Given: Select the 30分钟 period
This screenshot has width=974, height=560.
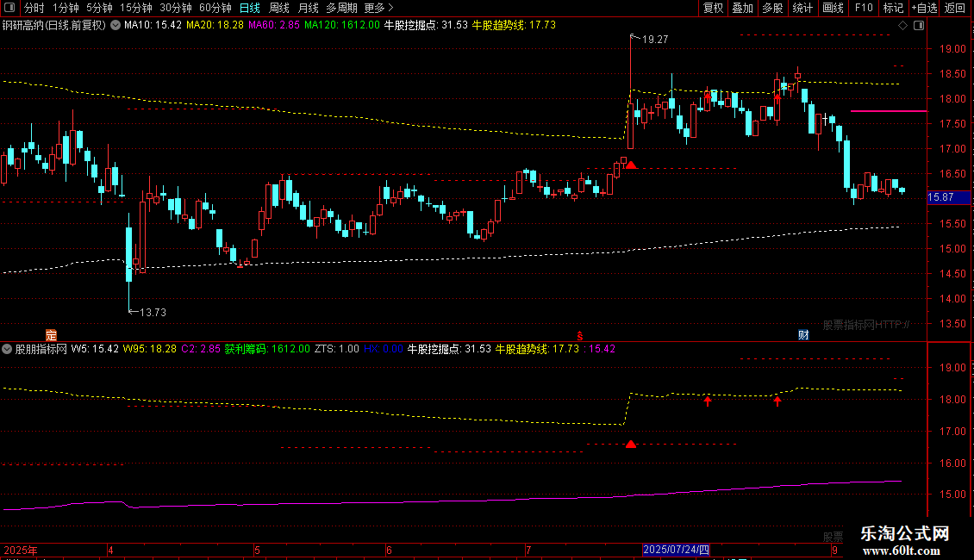Looking at the screenshot, I should tap(176, 8).
